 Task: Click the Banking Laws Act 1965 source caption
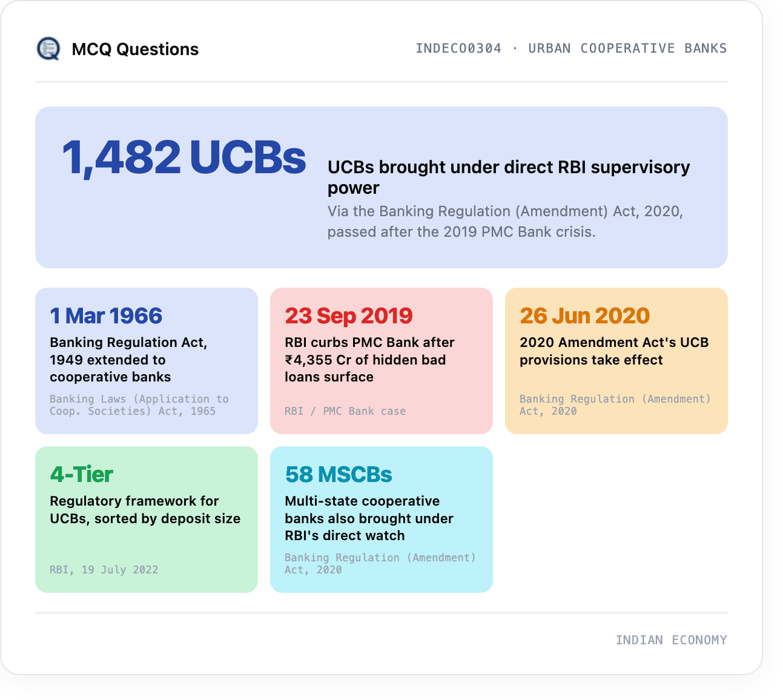click(x=139, y=405)
